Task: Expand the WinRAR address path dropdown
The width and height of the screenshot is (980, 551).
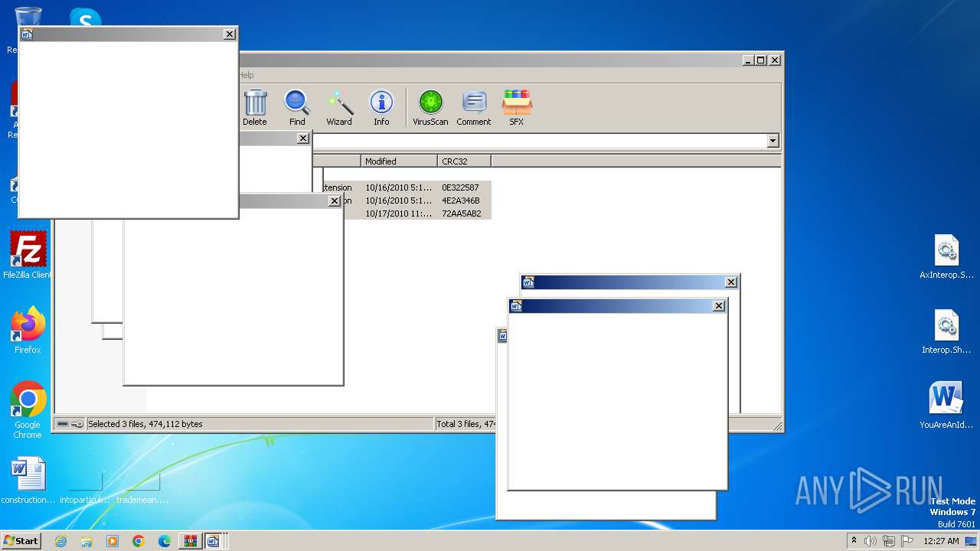Action: pyautogui.click(x=773, y=141)
